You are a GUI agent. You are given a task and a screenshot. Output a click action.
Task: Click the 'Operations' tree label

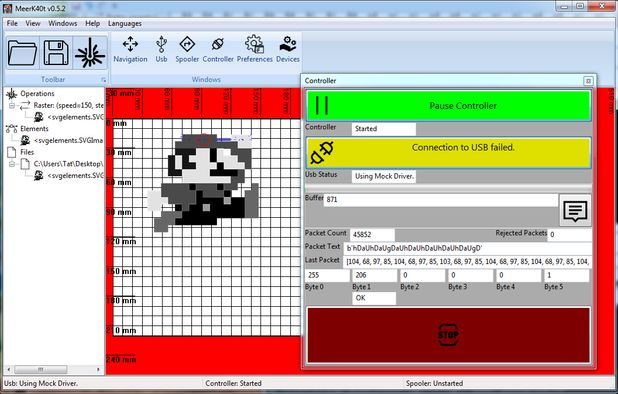37,94
